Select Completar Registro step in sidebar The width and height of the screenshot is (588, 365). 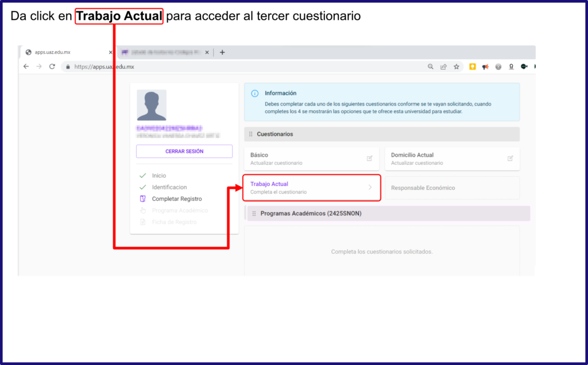176,199
